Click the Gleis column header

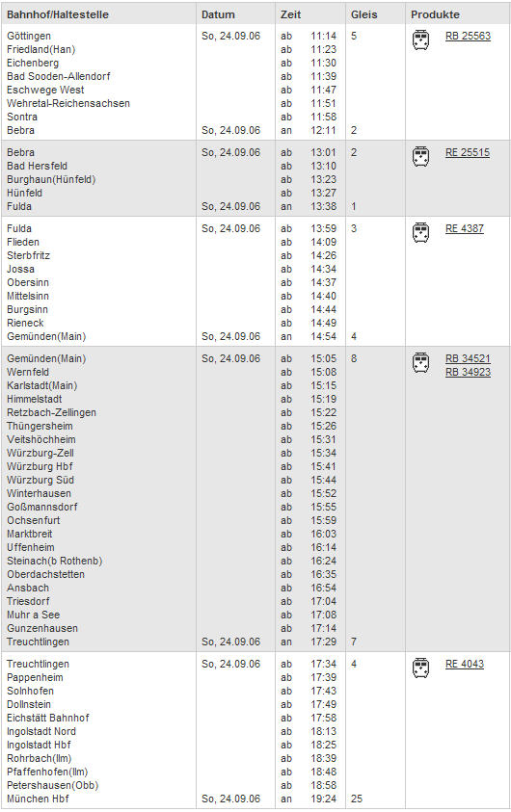(363, 14)
